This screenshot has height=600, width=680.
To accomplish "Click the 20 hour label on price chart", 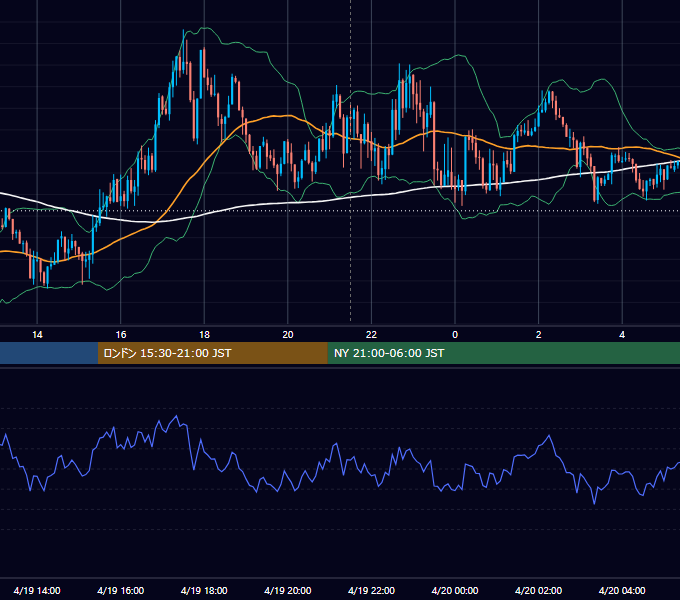I will pos(288,335).
